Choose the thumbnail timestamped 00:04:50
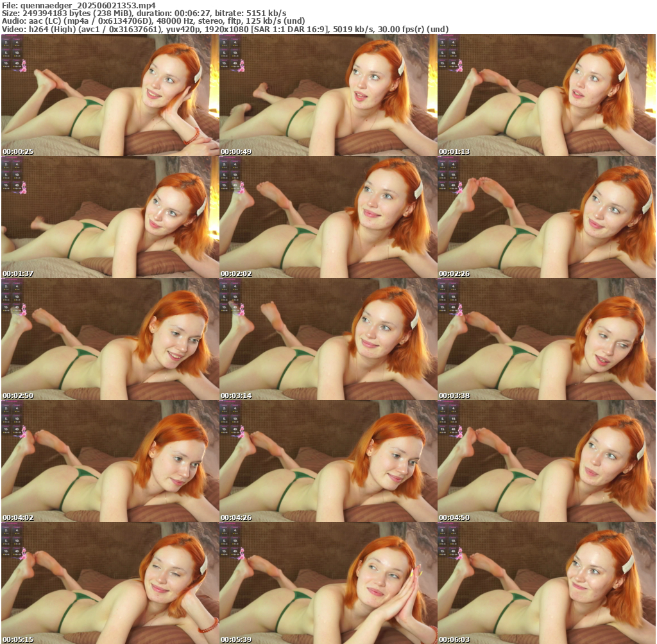Screen dimensions: 657x644 coord(547,461)
